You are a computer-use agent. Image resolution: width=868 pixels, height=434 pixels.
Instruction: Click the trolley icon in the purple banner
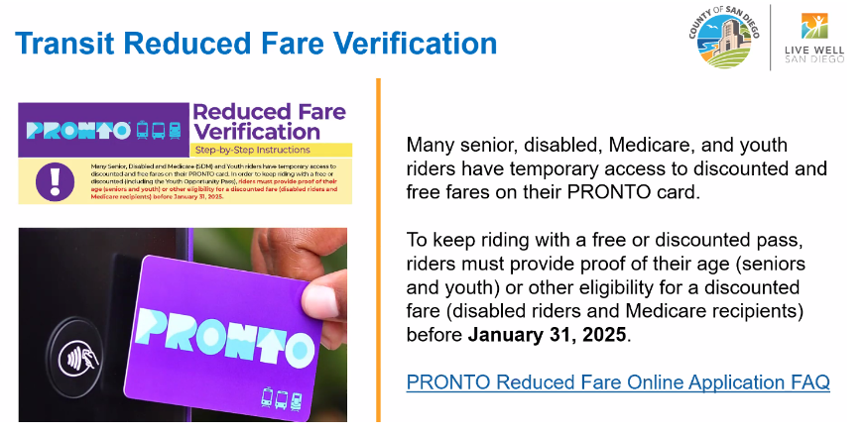[x=142, y=131]
